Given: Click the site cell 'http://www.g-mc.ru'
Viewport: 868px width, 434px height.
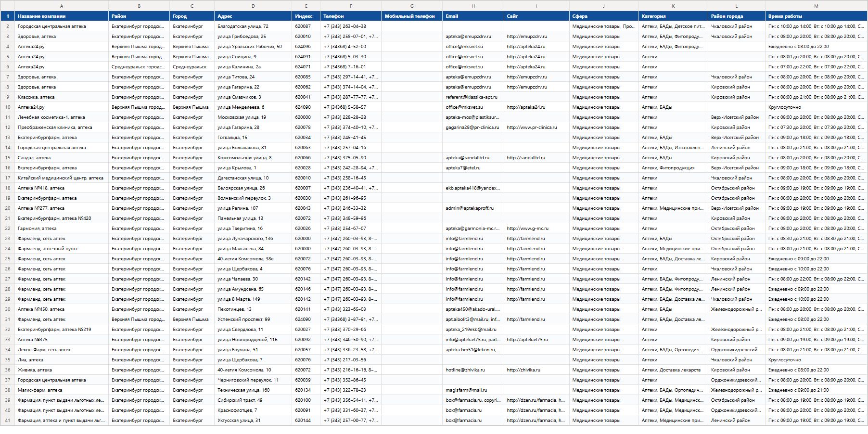Looking at the screenshot, I should click(x=536, y=229).
